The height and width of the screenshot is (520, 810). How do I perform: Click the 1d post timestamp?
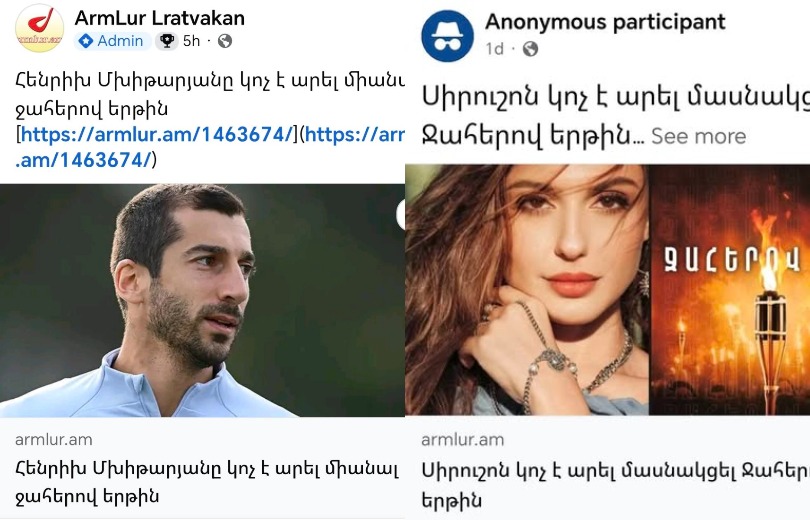(x=494, y=49)
